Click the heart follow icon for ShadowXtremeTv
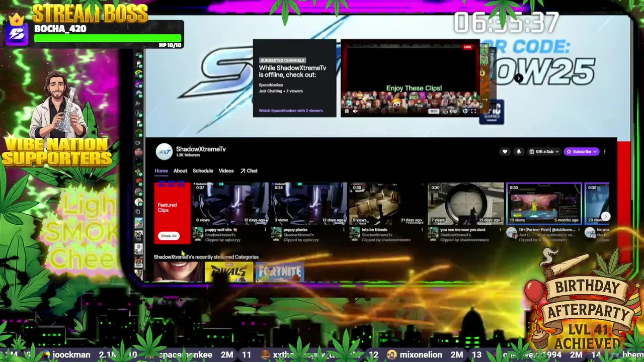The height and width of the screenshot is (362, 644). [505, 151]
